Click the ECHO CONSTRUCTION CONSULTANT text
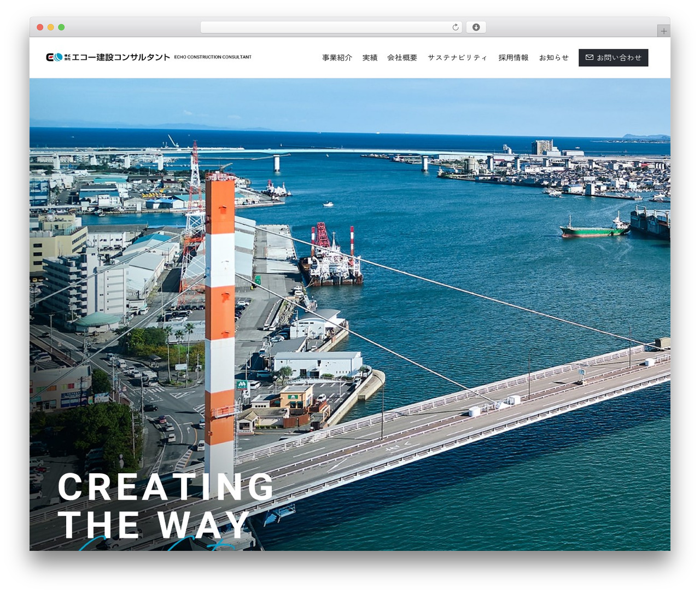Screen dimensions: 700x593 (213, 57)
